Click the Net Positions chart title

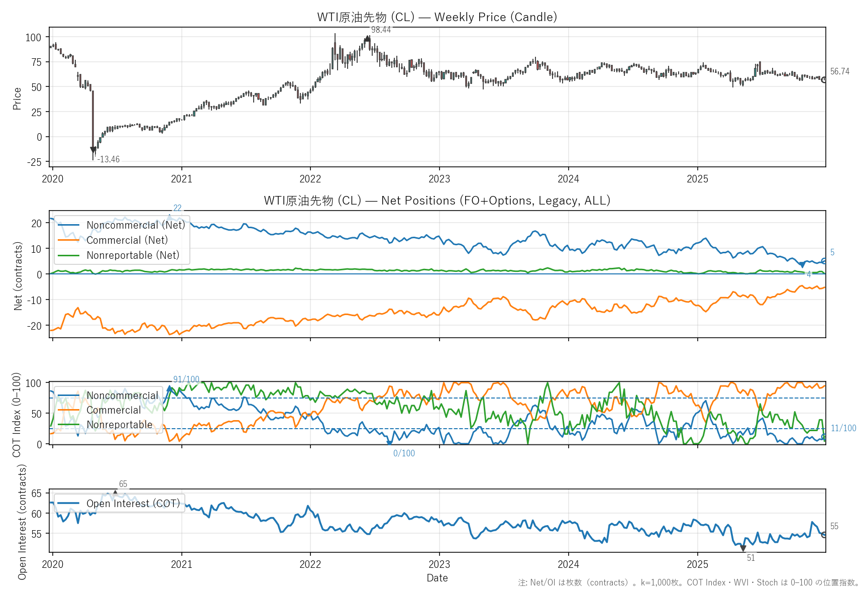437,201
